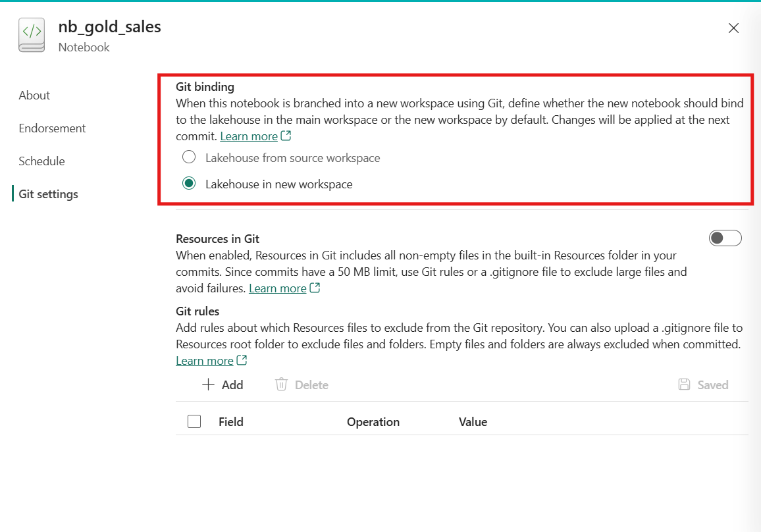Click external link icon beside Git rules Learn more
The height and width of the screenshot is (532, 761).
pyautogui.click(x=241, y=360)
